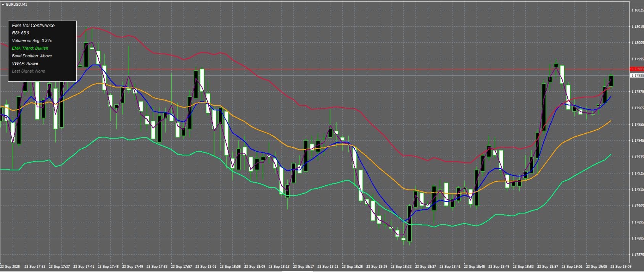644x272 pixels.
Task: Click the greyed Last Signal: None line
Action: point(28,71)
